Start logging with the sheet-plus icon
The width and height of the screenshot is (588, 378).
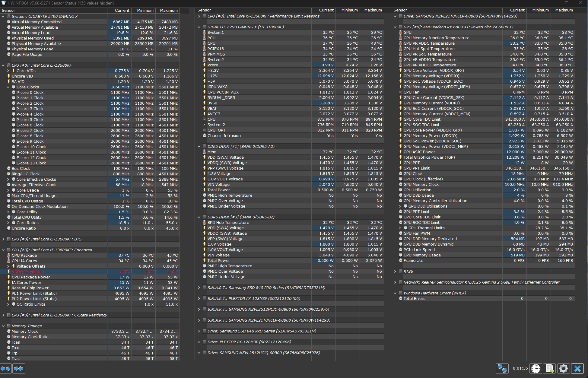pos(549,368)
